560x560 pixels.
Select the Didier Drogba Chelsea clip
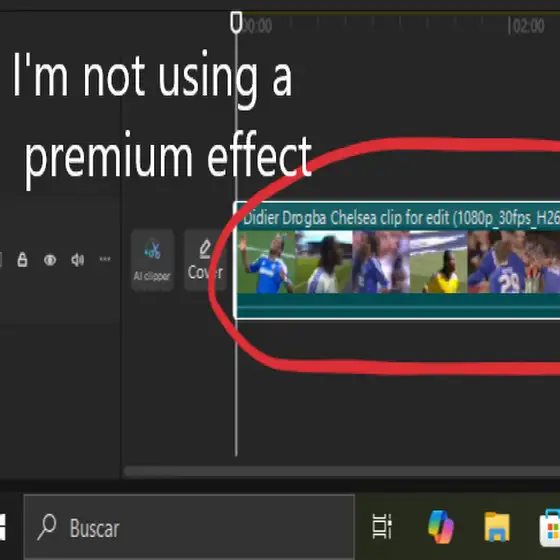(397, 260)
